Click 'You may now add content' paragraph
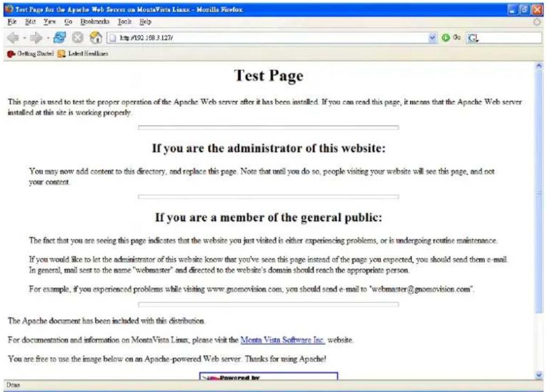The image size is (546, 392). click(262, 177)
